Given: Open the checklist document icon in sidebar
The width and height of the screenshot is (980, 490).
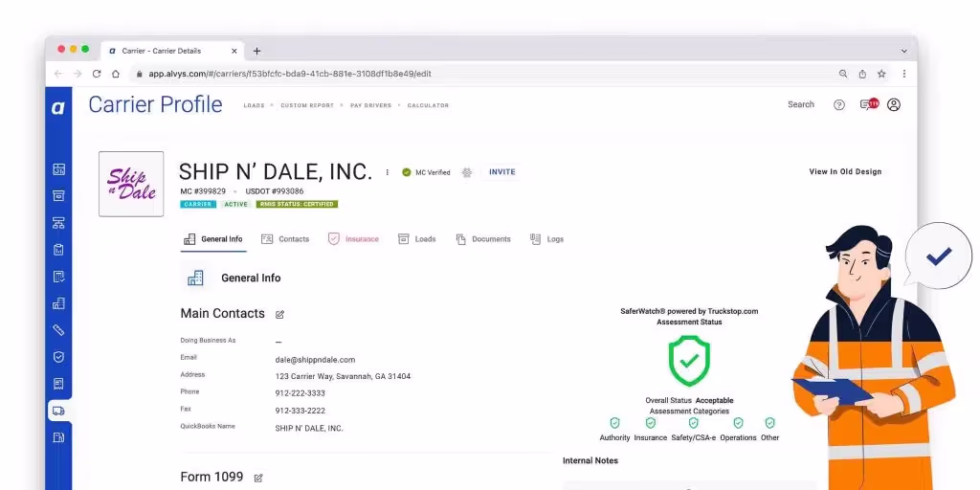Looking at the screenshot, I should pyautogui.click(x=58, y=277).
